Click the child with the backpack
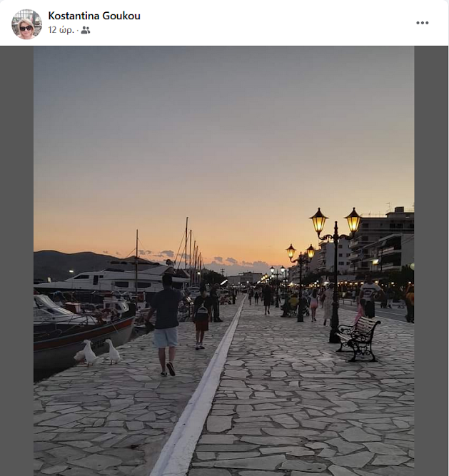Screen dimensions: 449x476 coord(201,318)
